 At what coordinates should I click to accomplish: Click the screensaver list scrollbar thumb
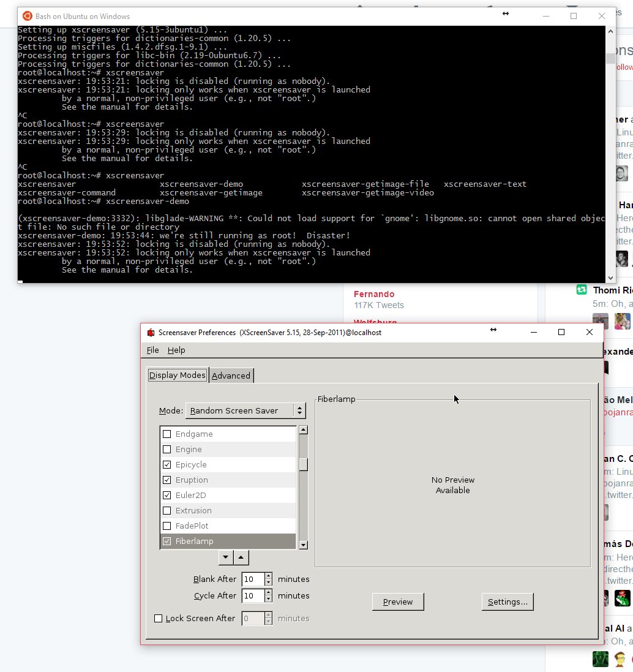(x=303, y=464)
